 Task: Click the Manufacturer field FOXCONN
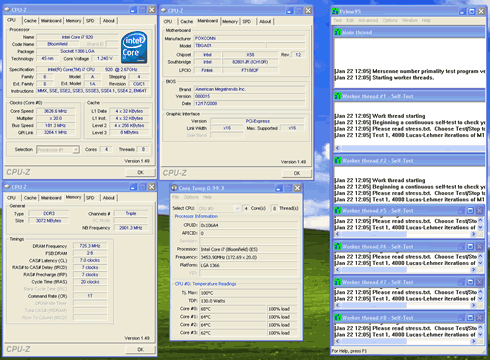[x=249, y=38]
